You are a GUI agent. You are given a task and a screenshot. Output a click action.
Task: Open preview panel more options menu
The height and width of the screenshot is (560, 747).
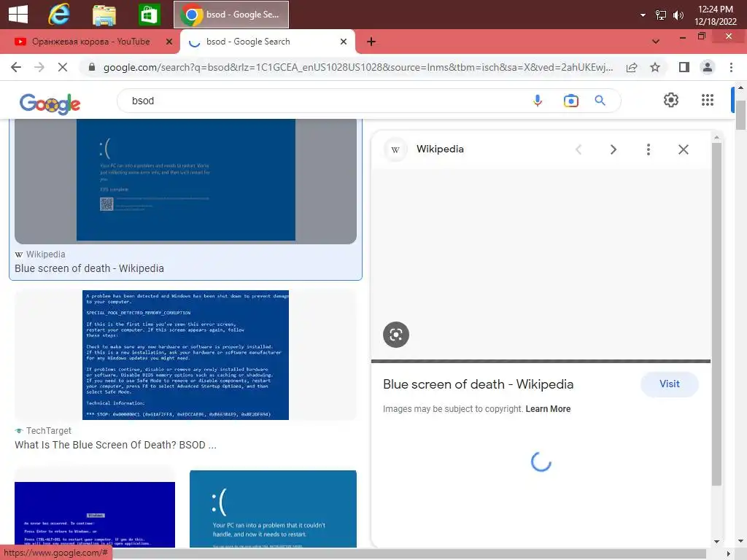(x=649, y=149)
